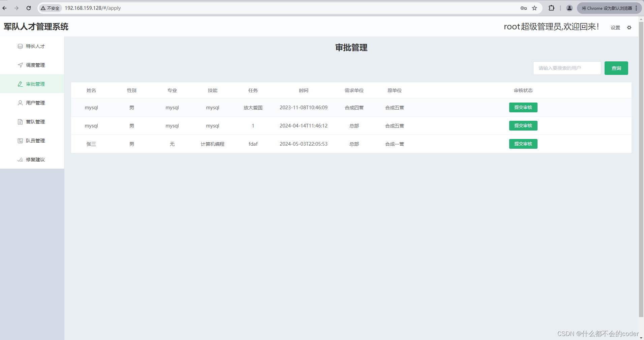Click the 时间 column header
This screenshot has width=644, height=340.
304,90
